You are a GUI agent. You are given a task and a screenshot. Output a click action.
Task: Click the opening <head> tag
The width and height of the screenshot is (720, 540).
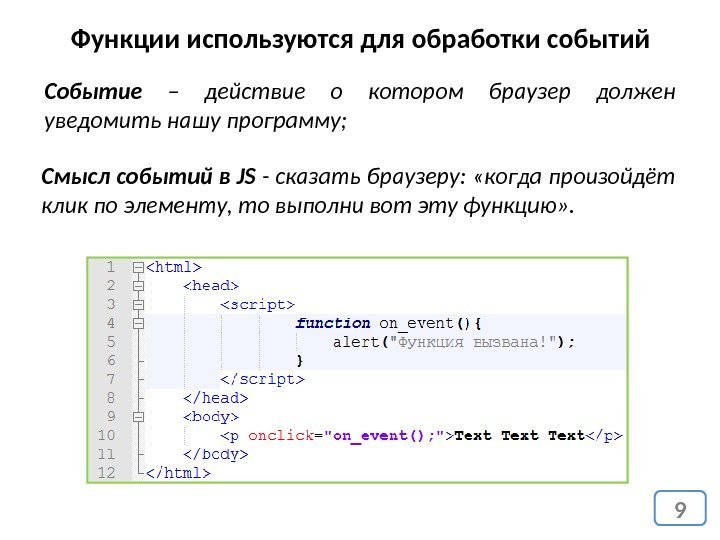click(211, 286)
